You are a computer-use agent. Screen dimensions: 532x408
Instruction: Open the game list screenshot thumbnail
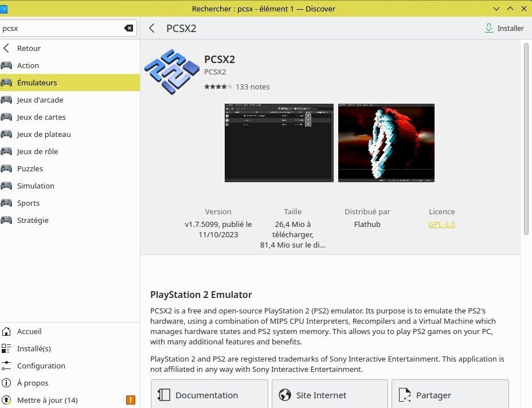279,143
